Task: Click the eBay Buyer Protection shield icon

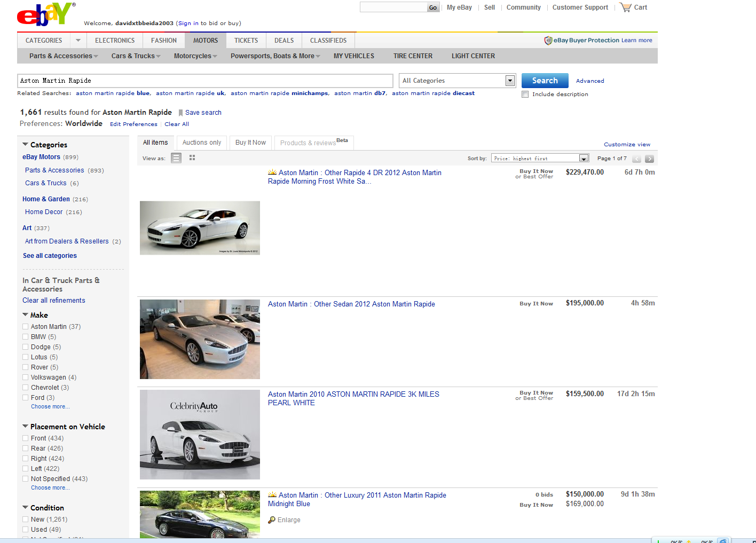Action: (x=548, y=41)
